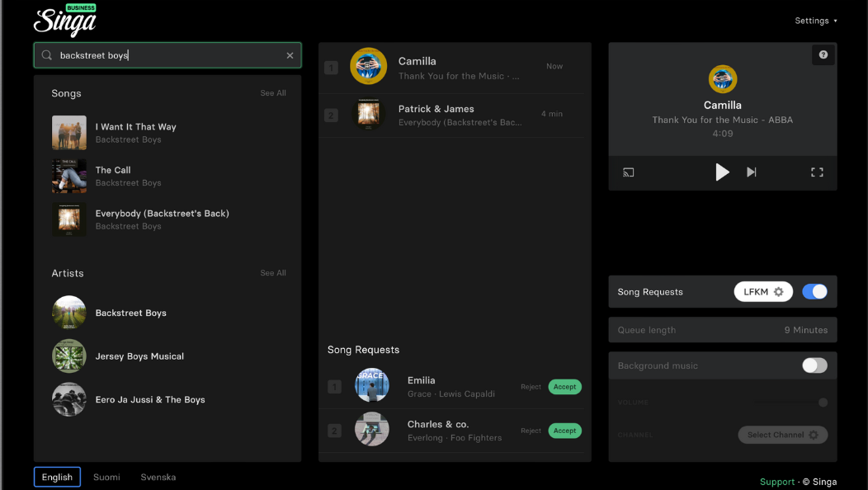Skip to the next song
Image resolution: width=868 pixels, height=490 pixels.
coord(751,172)
